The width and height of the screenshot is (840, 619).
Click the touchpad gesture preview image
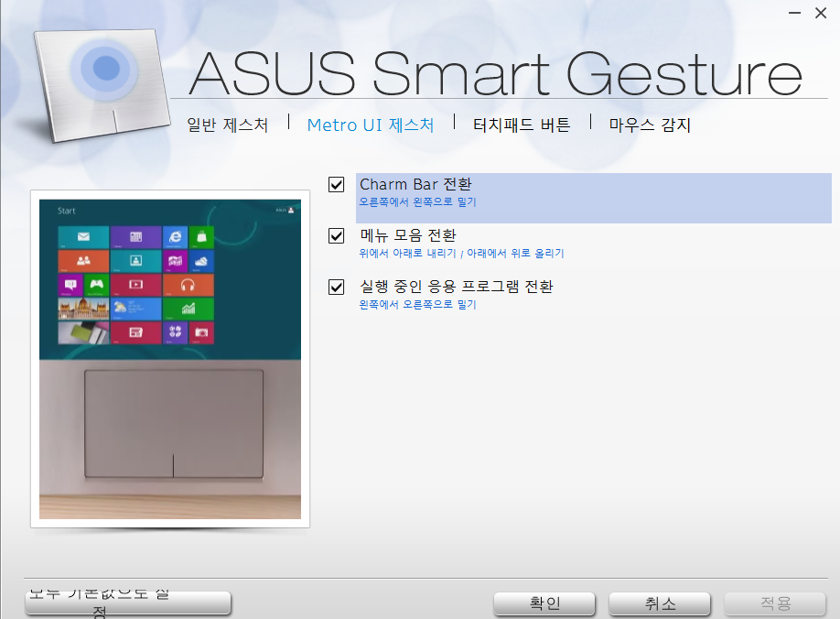pyautogui.click(x=170, y=359)
